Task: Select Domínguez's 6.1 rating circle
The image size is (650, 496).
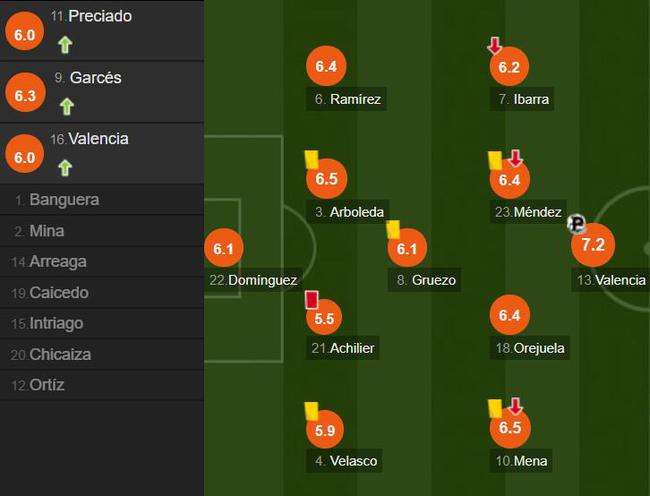Action: coord(223,248)
